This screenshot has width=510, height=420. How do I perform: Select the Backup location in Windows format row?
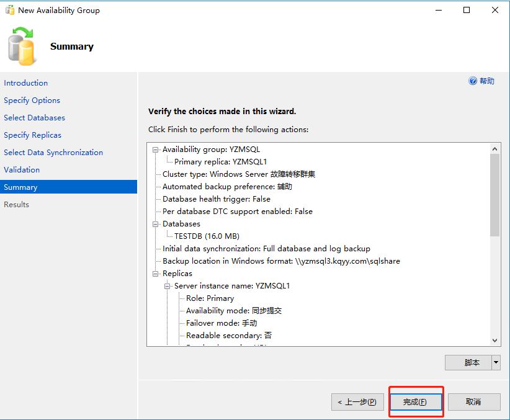tap(281, 261)
